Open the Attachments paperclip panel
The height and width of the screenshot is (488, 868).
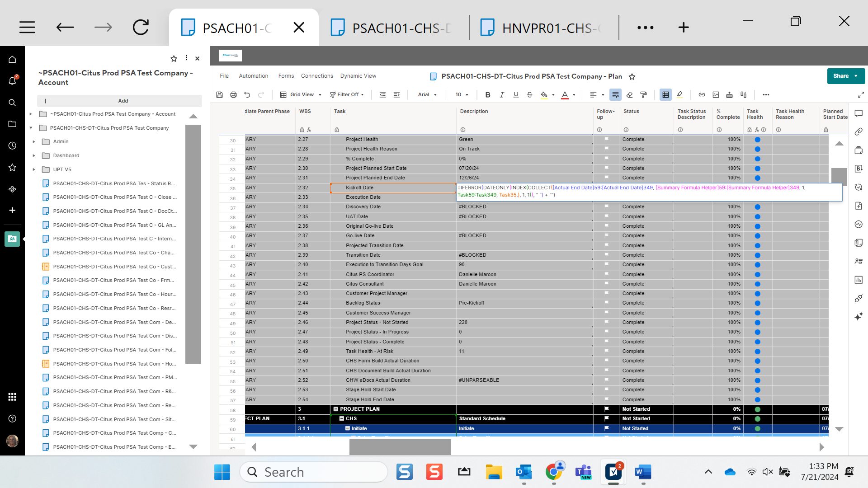tap(859, 132)
